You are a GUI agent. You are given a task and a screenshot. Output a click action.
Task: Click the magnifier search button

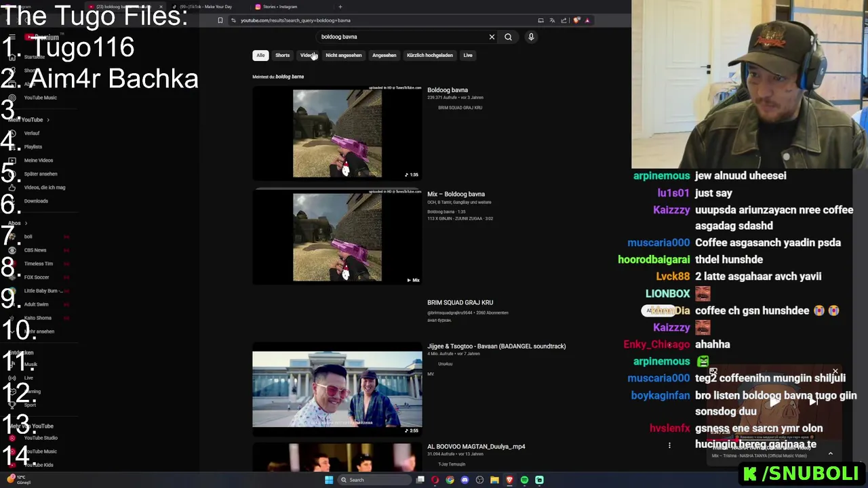point(508,37)
